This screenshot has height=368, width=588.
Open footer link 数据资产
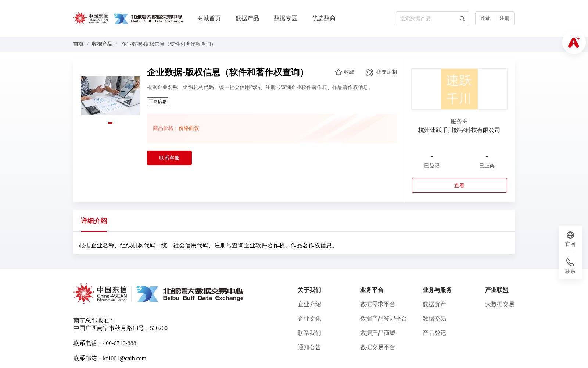(434, 304)
